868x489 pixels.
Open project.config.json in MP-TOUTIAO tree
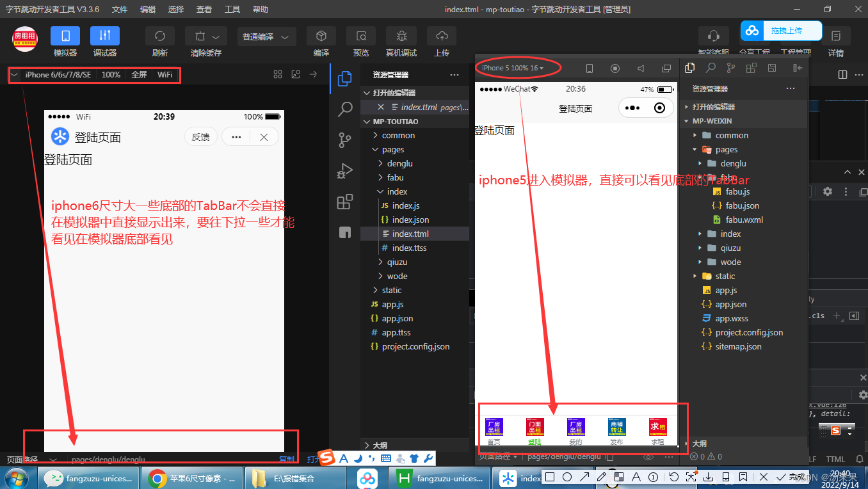[x=415, y=346]
